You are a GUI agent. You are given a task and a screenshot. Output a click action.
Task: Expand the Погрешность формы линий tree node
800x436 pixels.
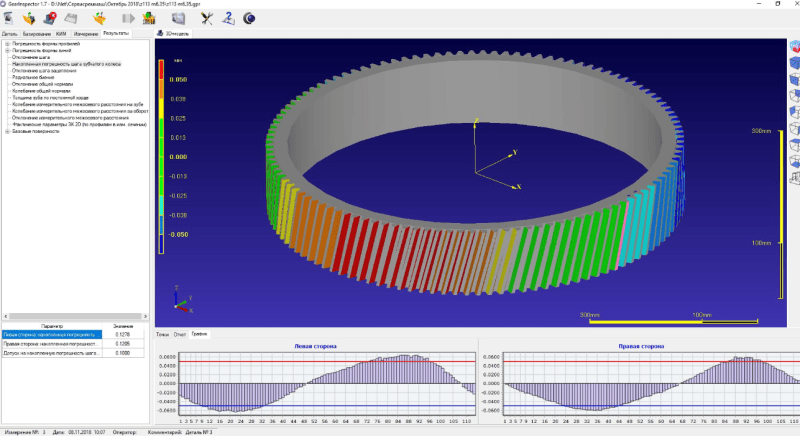[x=7, y=51]
